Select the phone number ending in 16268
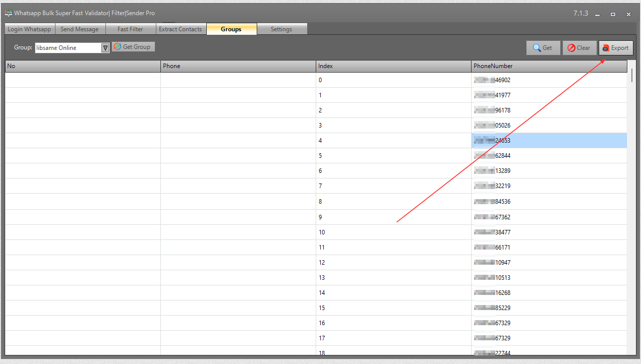Screen dimensions: 641x364 (x=549, y=293)
